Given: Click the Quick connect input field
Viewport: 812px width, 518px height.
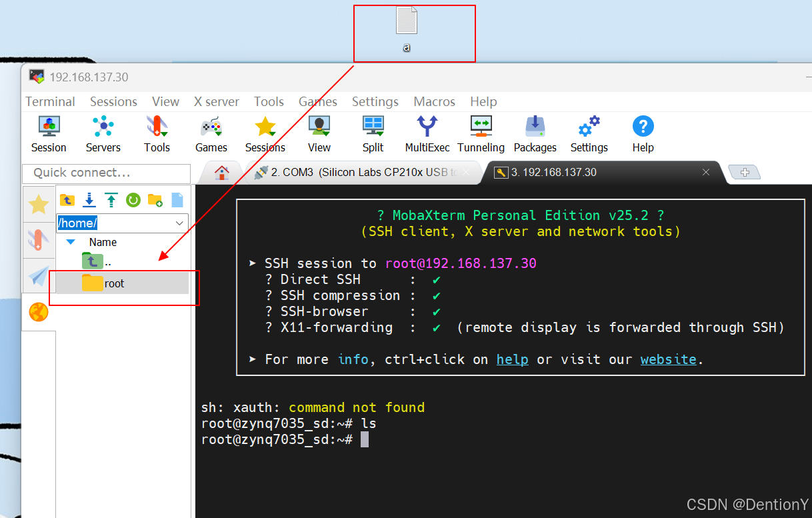Looking at the screenshot, I should (x=105, y=173).
